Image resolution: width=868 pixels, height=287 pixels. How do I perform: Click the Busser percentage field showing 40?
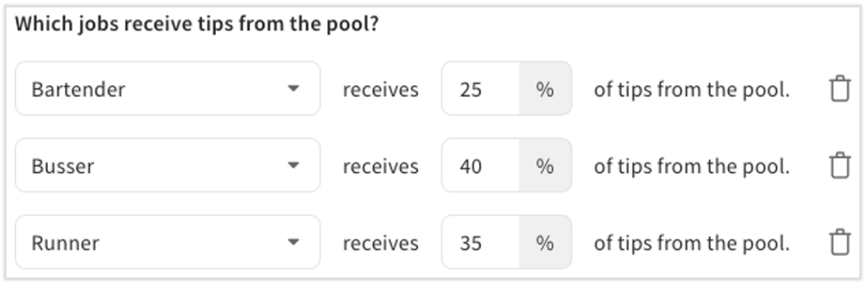[x=481, y=166]
